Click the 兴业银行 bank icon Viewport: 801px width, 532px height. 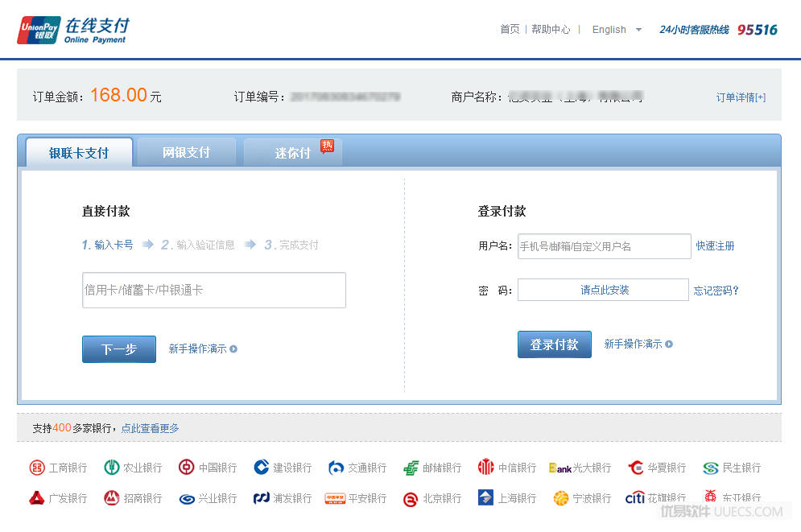[x=187, y=499]
